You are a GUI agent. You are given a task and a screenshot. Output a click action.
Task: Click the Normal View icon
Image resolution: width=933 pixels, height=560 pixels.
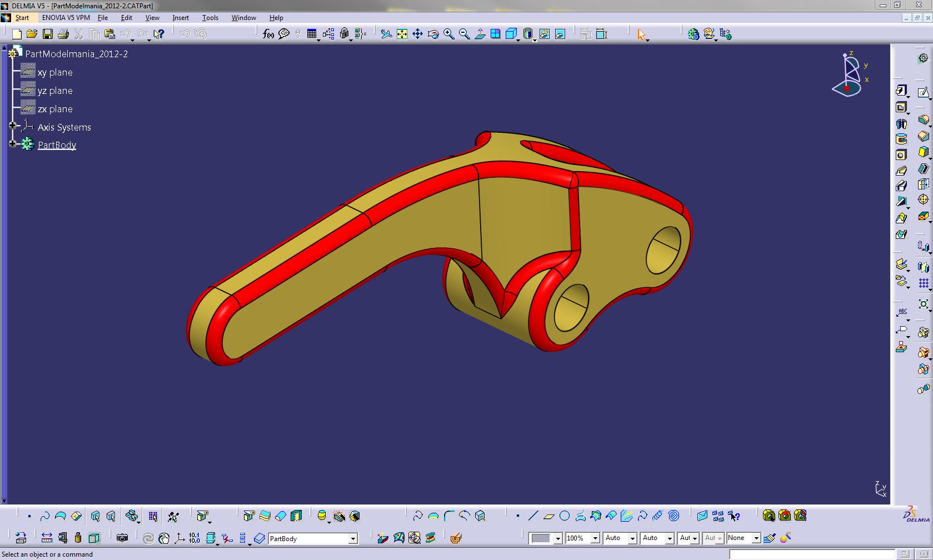click(x=480, y=34)
